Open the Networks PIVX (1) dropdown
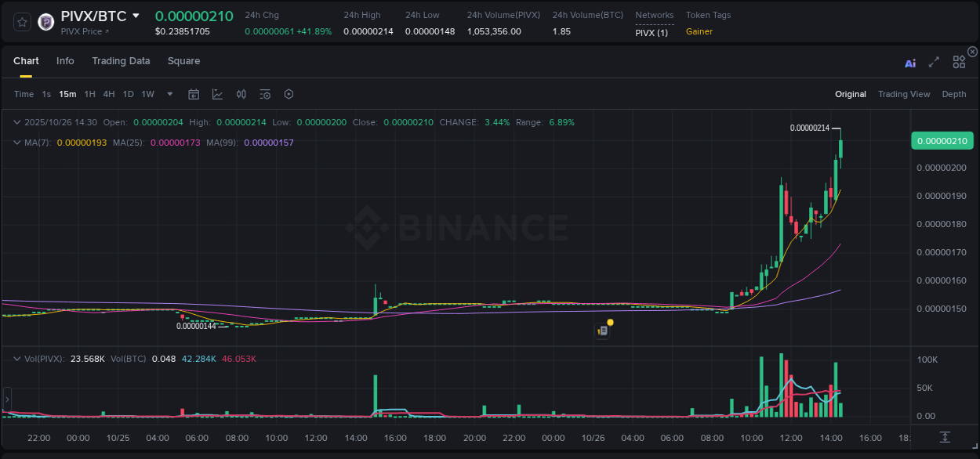Screen dimensions: 980x459 651,32
